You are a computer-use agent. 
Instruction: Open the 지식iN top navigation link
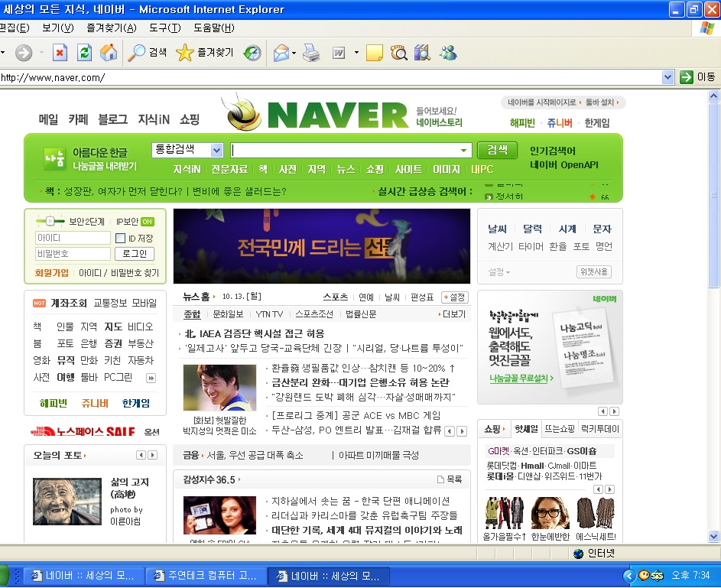154,119
